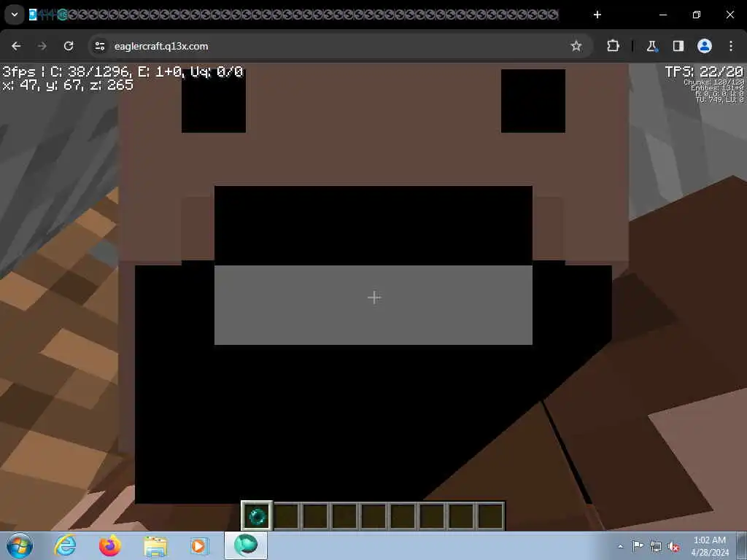
Task: Bookmark this page with the star
Action: pyautogui.click(x=576, y=46)
